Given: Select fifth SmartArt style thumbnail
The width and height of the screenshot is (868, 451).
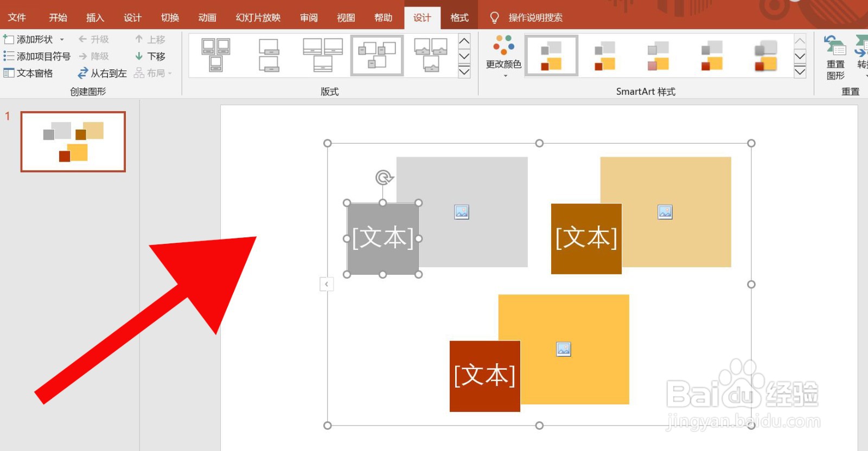Looking at the screenshot, I should (765, 56).
